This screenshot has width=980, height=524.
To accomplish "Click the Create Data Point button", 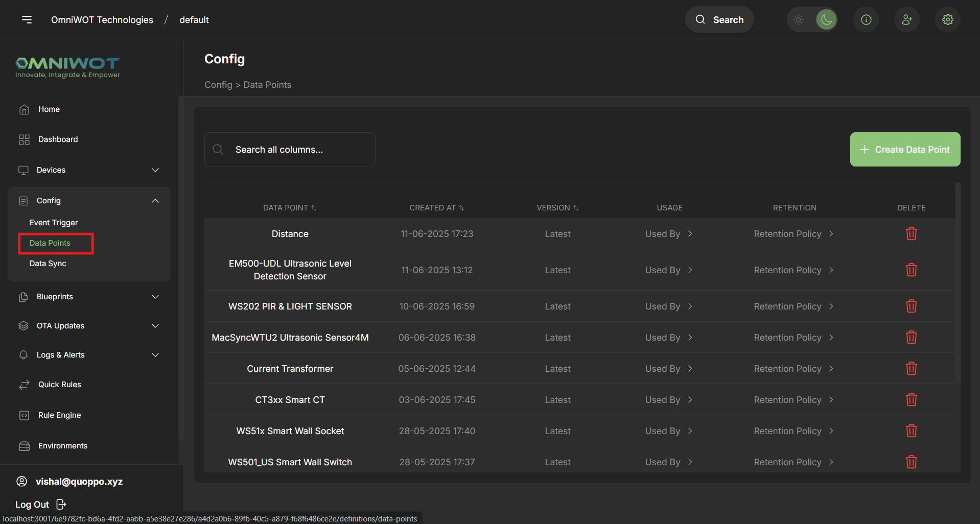I will click(x=904, y=149).
